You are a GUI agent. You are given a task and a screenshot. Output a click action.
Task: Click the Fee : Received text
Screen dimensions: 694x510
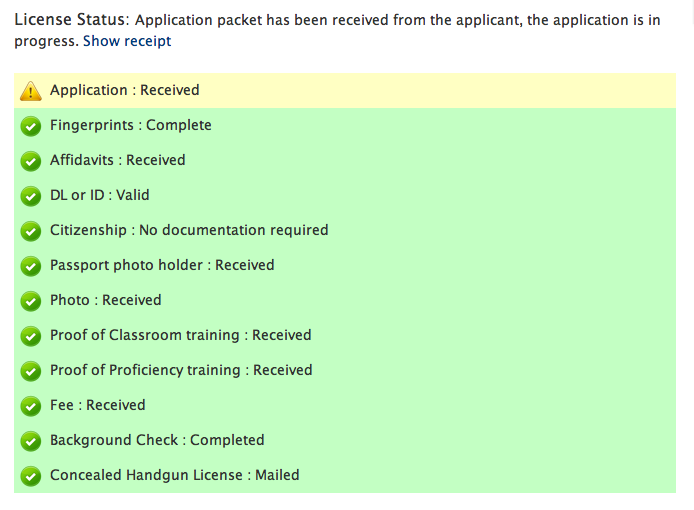pyautogui.click(x=98, y=405)
